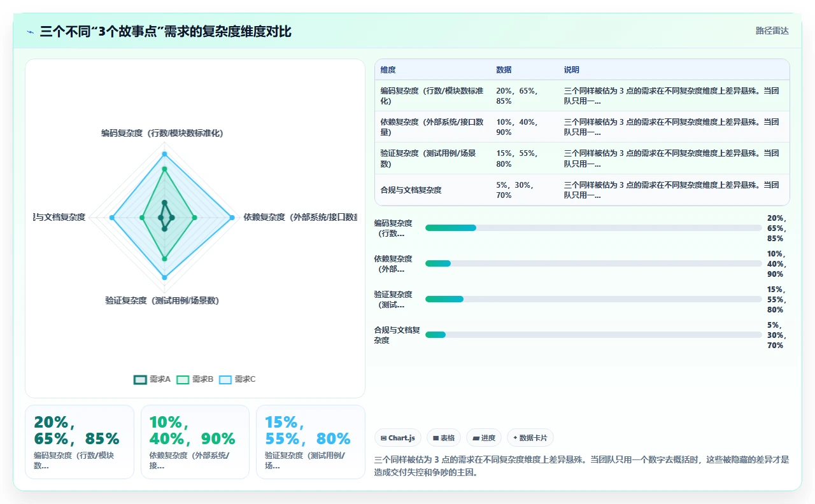Click the radar 验证复杂度 axis label
This screenshot has height=504, width=815.
(x=162, y=300)
